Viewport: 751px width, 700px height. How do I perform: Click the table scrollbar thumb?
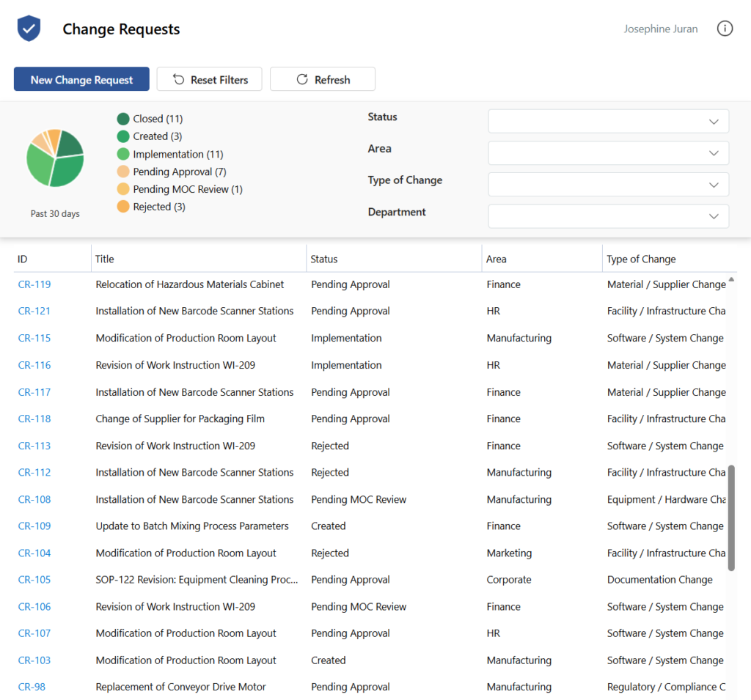(x=731, y=517)
